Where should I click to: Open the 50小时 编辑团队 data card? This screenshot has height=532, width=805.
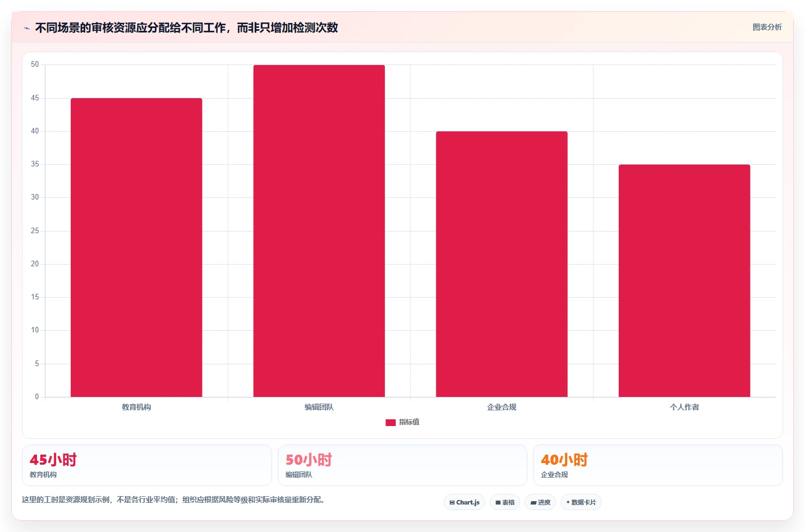(402, 465)
